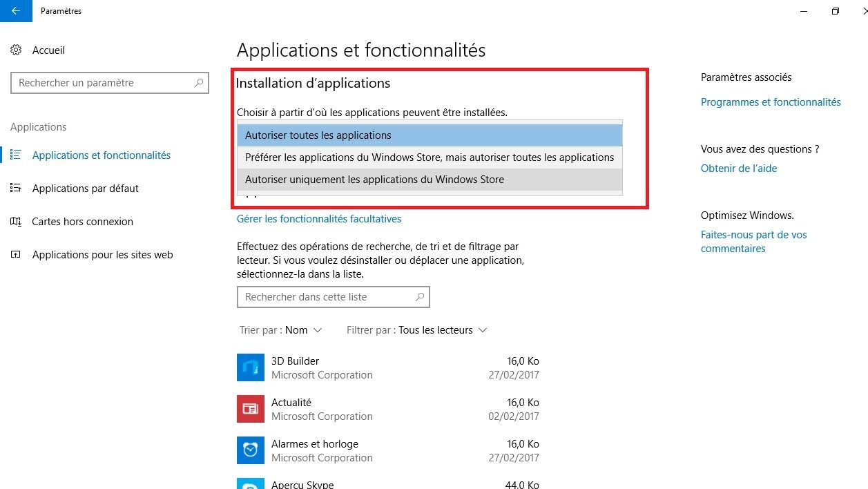Select Autoriser toutes les applications option

point(430,135)
